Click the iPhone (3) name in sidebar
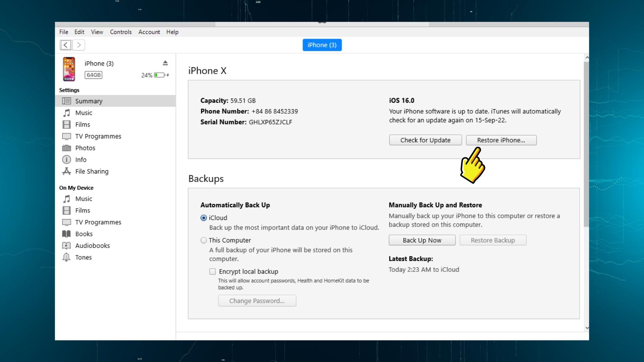The image size is (644, 362). coord(99,64)
